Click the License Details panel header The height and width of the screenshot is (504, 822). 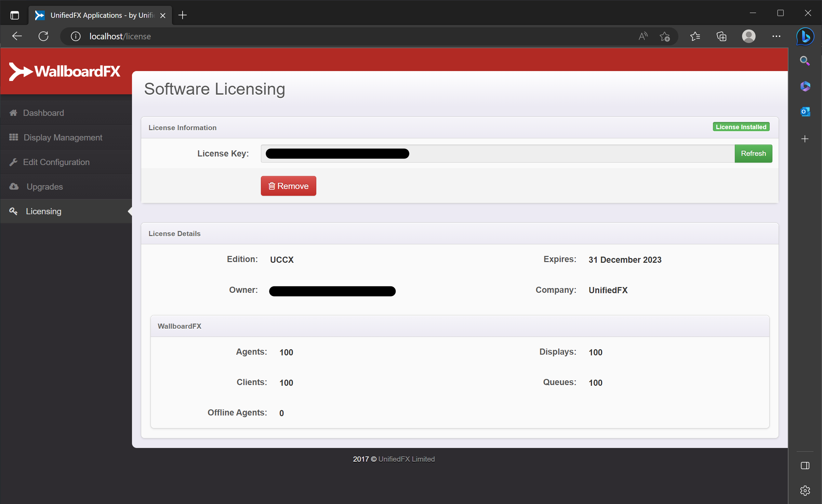pos(460,233)
